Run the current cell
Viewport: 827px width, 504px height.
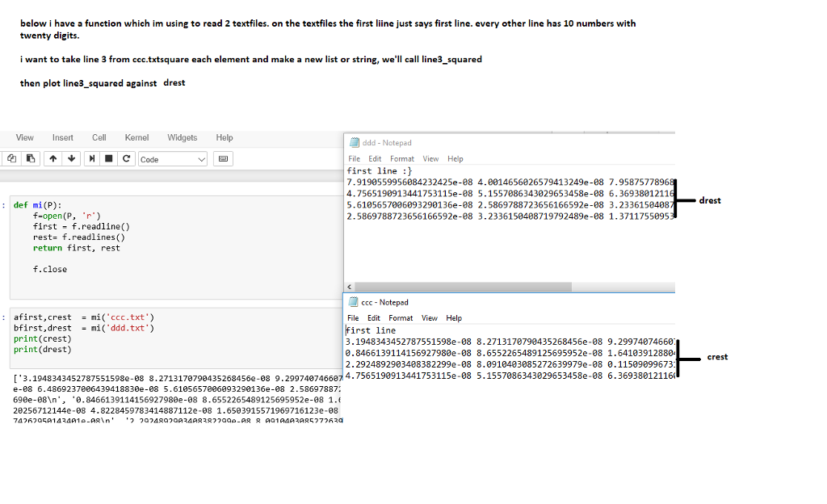pyautogui.click(x=90, y=158)
